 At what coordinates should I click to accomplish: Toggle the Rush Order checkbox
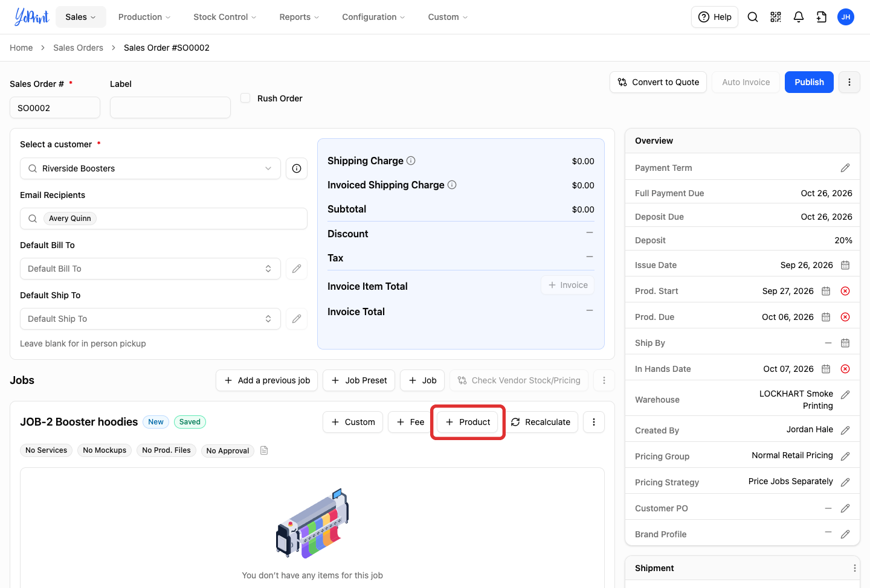245,98
